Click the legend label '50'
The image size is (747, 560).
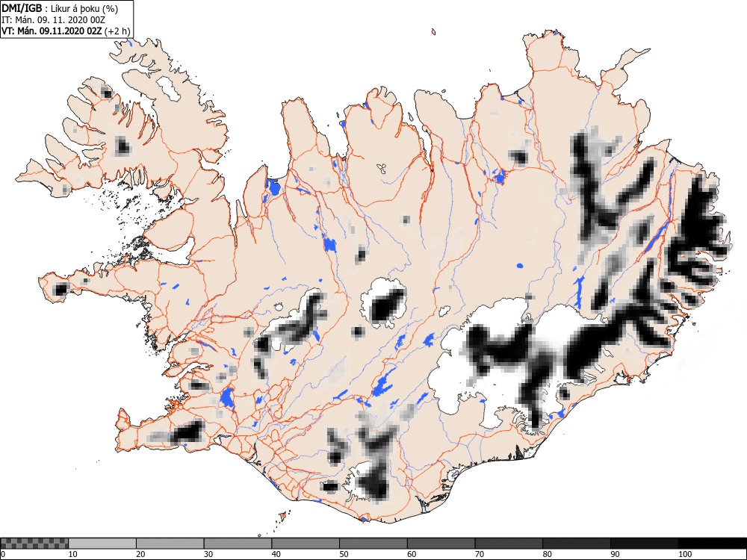tap(344, 554)
